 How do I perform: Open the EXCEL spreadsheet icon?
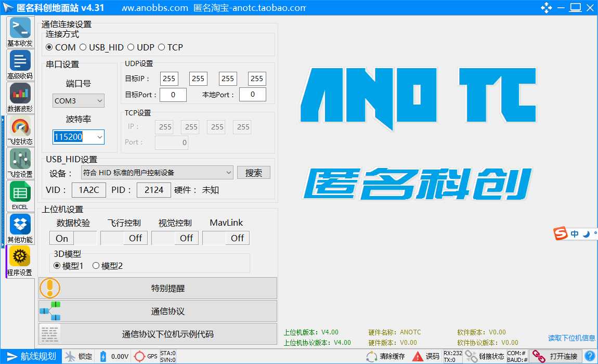[x=20, y=196]
